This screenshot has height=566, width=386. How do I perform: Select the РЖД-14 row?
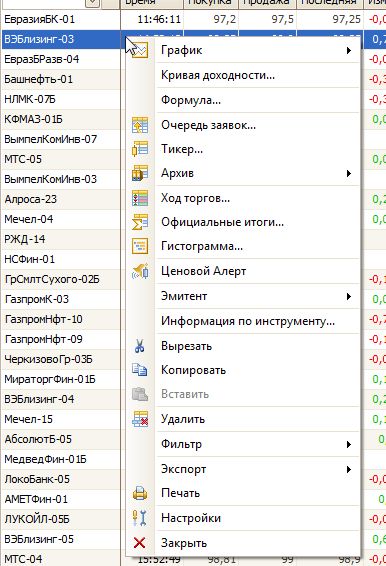[x=61, y=239]
